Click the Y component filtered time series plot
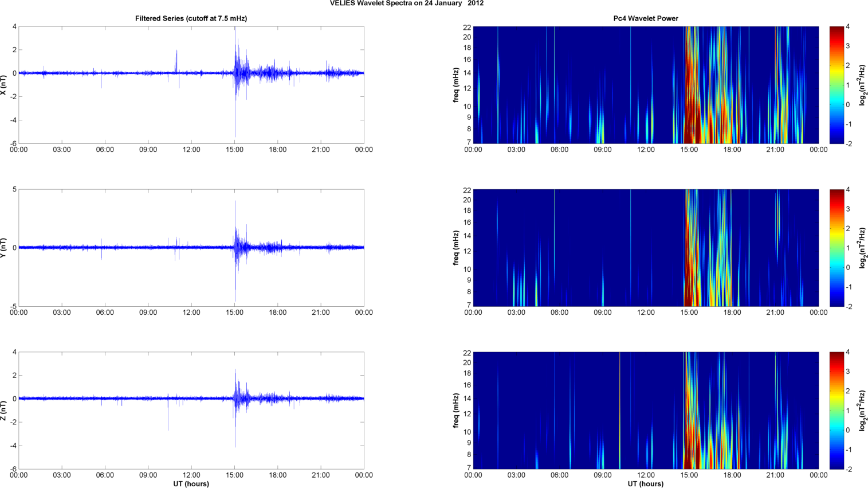This screenshot has width=868, height=488. 191,248
